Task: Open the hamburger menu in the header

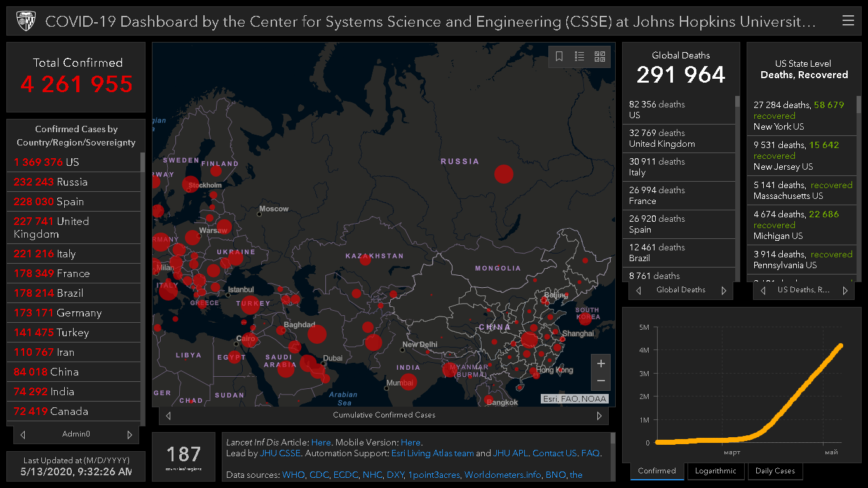Action: [x=848, y=21]
